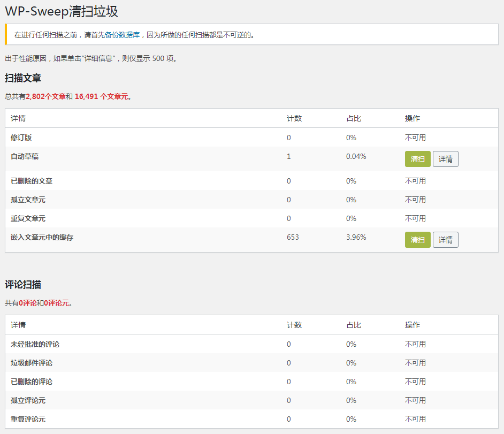Select the 自动草稿 row label
The width and height of the screenshot is (504, 434).
click(25, 157)
